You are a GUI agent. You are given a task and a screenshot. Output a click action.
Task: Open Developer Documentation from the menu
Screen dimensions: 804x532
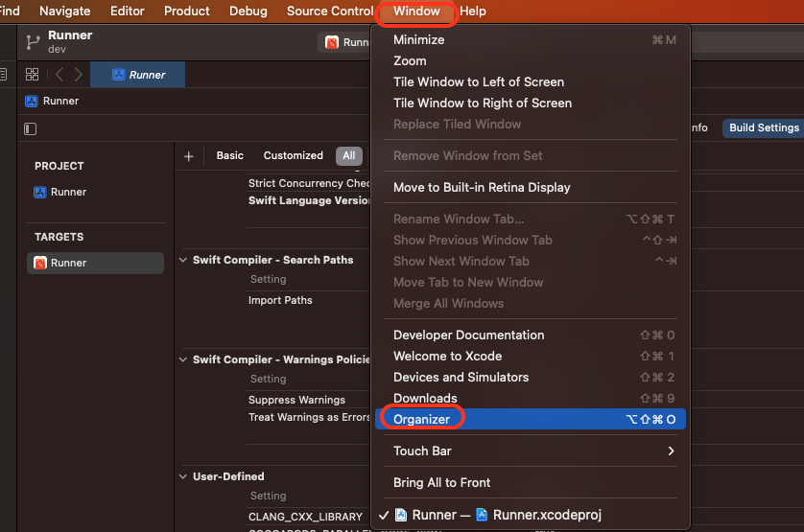(x=531, y=335)
